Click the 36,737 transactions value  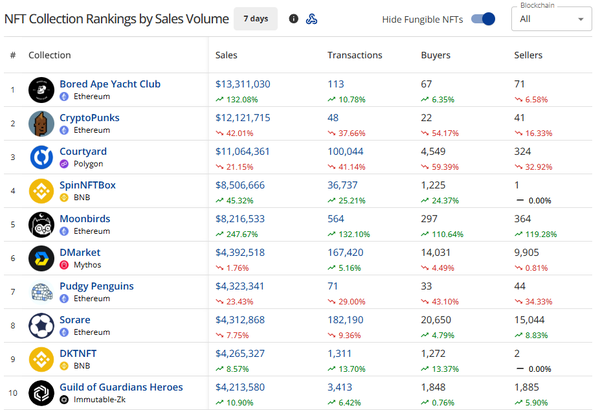point(342,185)
